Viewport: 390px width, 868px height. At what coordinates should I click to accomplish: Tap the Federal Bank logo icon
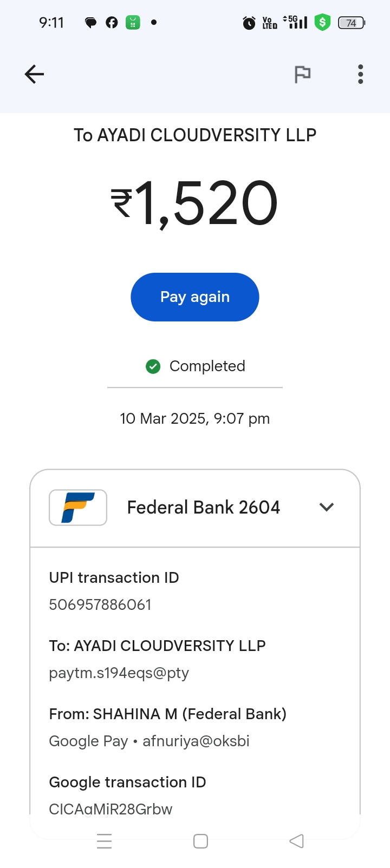[78, 508]
